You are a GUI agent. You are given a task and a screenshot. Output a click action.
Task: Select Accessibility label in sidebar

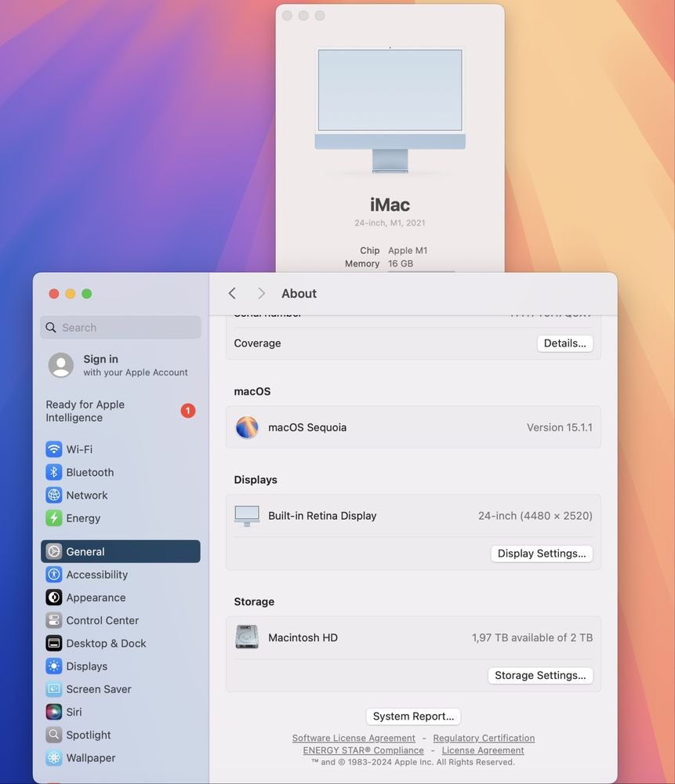tap(97, 575)
